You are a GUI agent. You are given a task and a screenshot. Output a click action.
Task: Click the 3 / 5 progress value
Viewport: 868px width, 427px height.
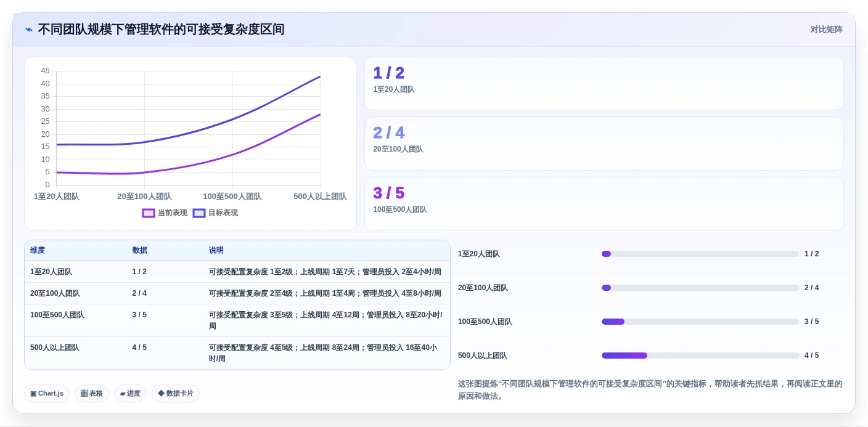812,322
